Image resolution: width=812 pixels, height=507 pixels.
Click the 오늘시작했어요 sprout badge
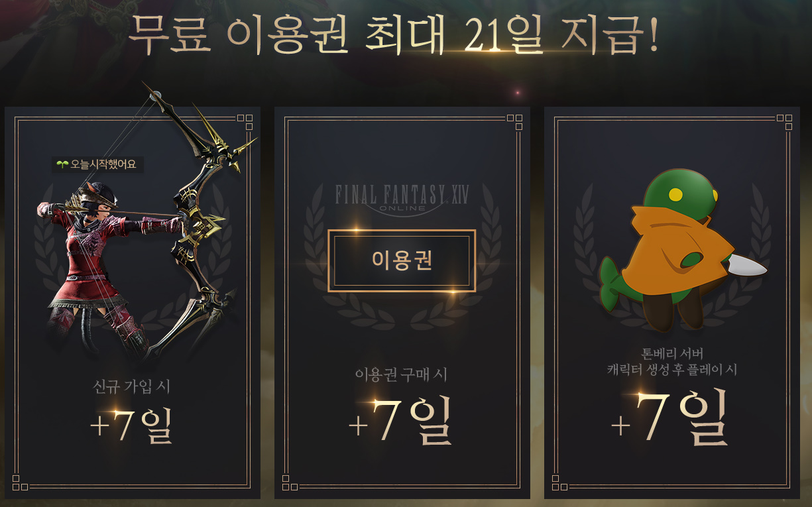[97, 164]
